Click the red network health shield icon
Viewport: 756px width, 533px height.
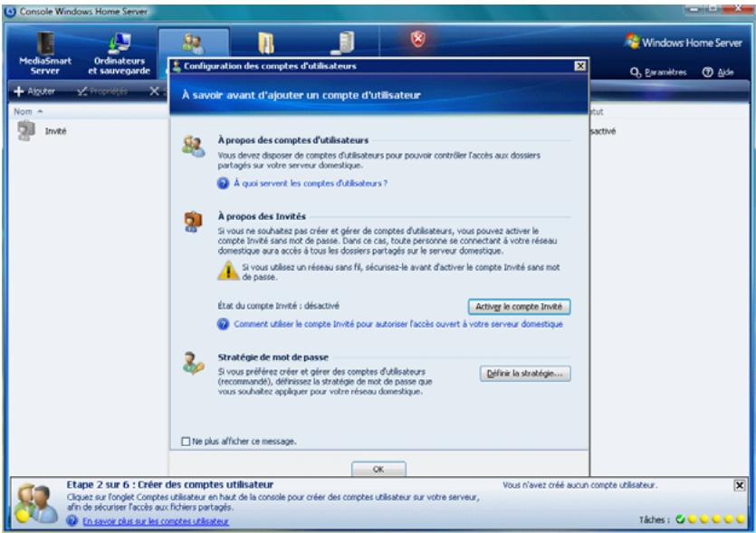pyautogui.click(x=418, y=39)
